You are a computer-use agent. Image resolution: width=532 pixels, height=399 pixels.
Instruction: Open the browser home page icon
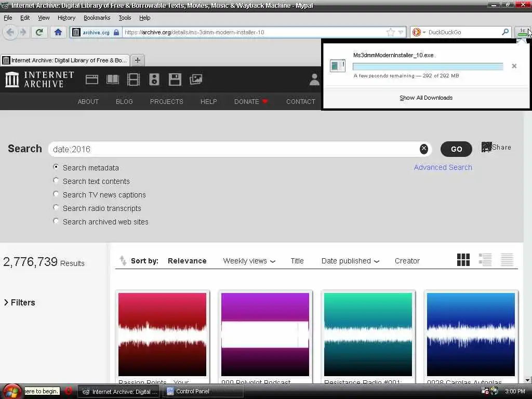tap(58, 32)
